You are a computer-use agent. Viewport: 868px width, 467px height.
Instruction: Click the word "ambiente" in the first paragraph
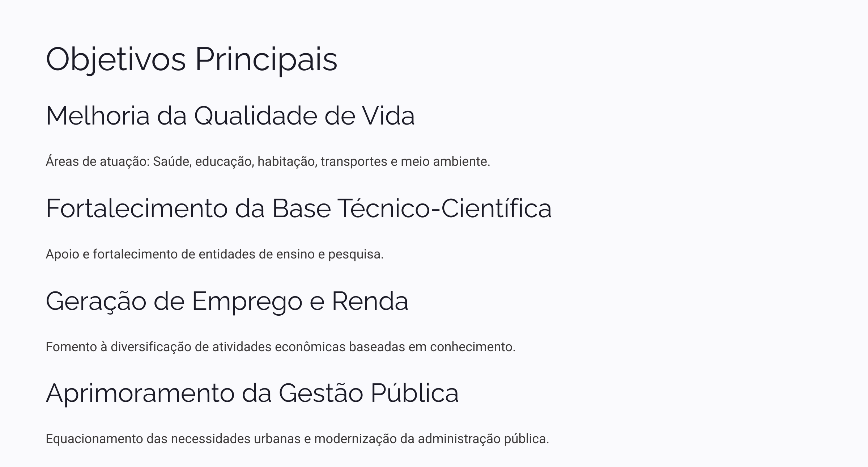click(461, 161)
